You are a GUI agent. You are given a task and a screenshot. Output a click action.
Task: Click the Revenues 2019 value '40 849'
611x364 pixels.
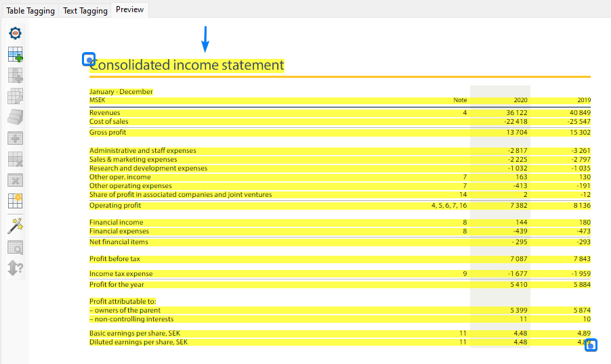coord(580,112)
